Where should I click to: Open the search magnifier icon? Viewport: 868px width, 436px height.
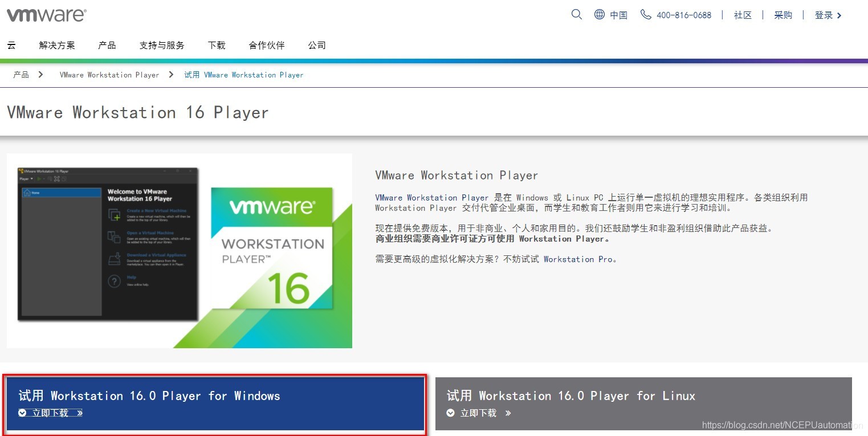tap(577, 15)
